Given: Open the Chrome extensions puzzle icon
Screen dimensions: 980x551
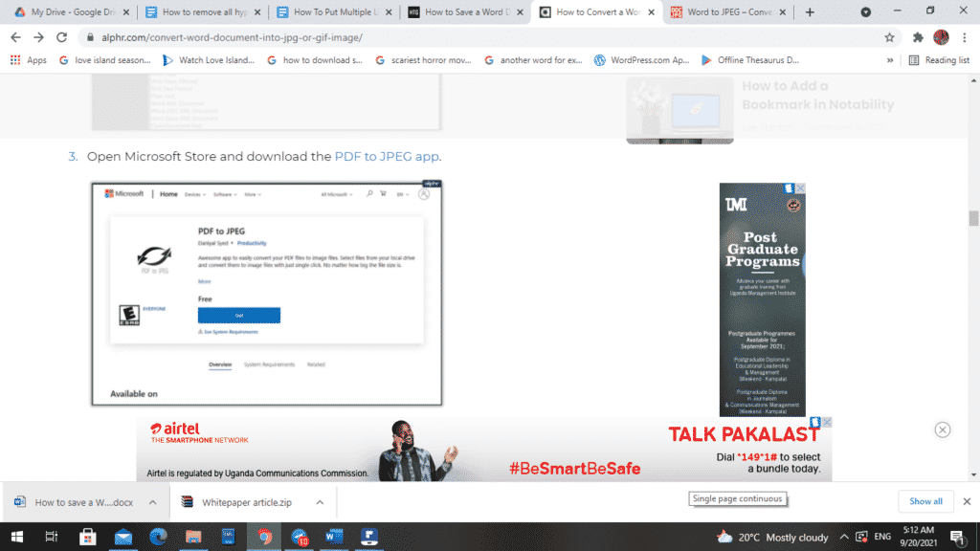Looking at the screenshot, I should click(918, 37).
